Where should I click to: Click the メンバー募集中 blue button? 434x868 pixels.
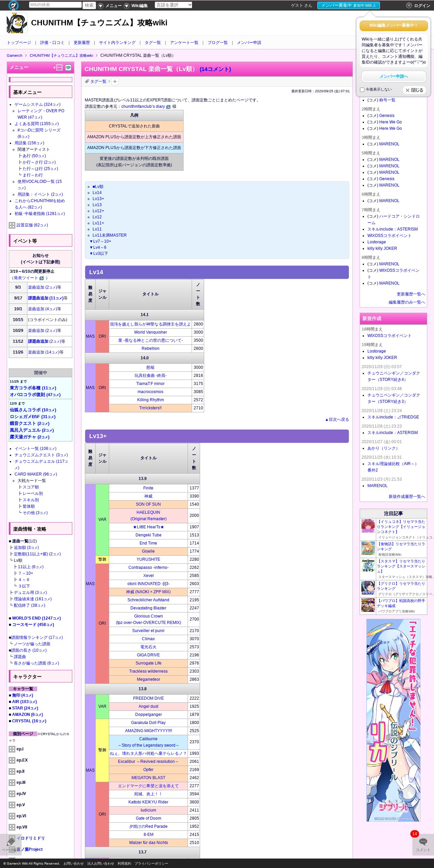[348, 5]
